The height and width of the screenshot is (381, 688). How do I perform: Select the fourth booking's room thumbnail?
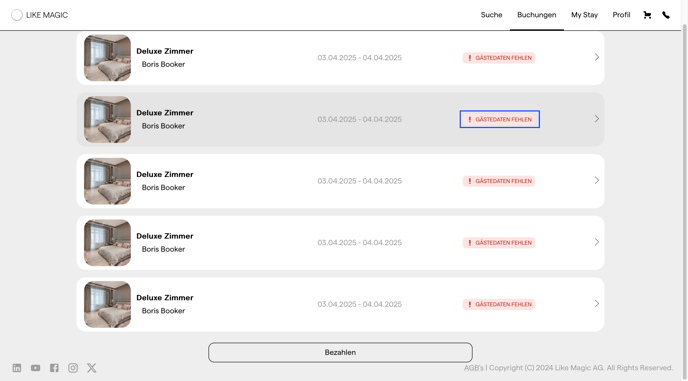108,243
